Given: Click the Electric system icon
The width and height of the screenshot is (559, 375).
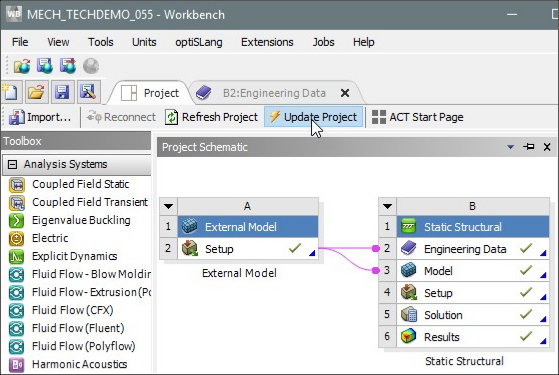Looking at the screenshot, I should click(x=16, y=238).
